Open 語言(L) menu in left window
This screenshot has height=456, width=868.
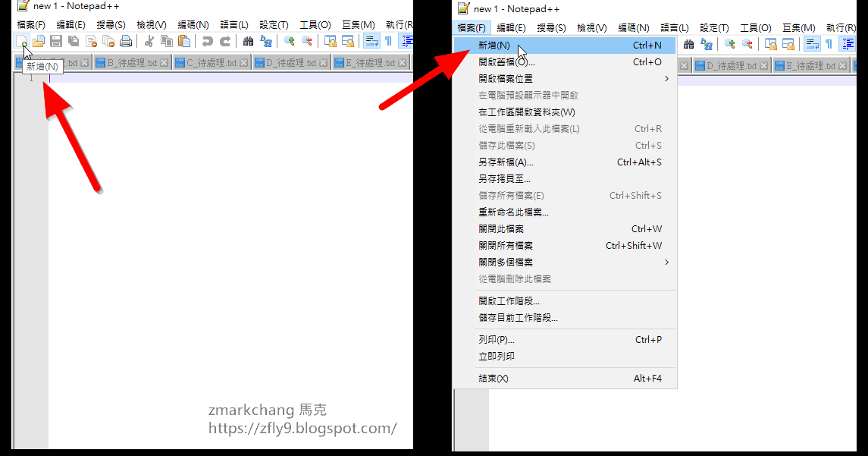point(234,25)
